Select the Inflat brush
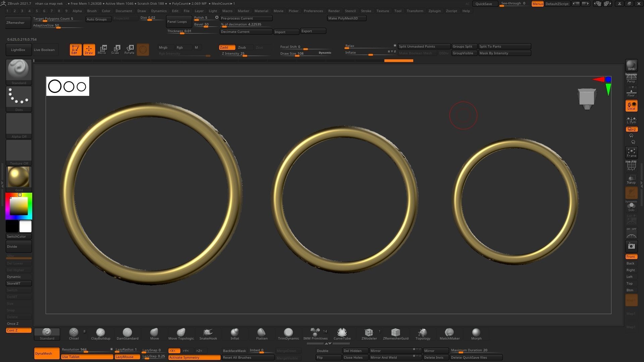 click(x=235, y=334)
